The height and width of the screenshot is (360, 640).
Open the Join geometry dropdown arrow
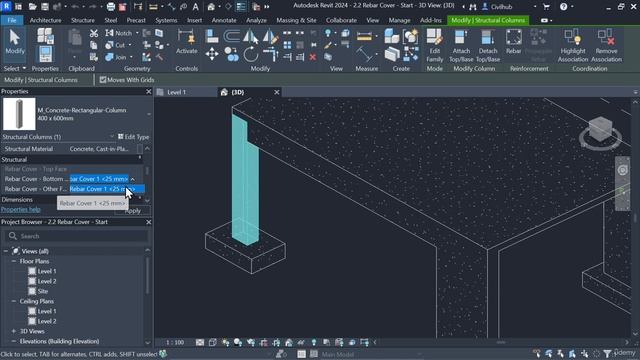point(131,58)
